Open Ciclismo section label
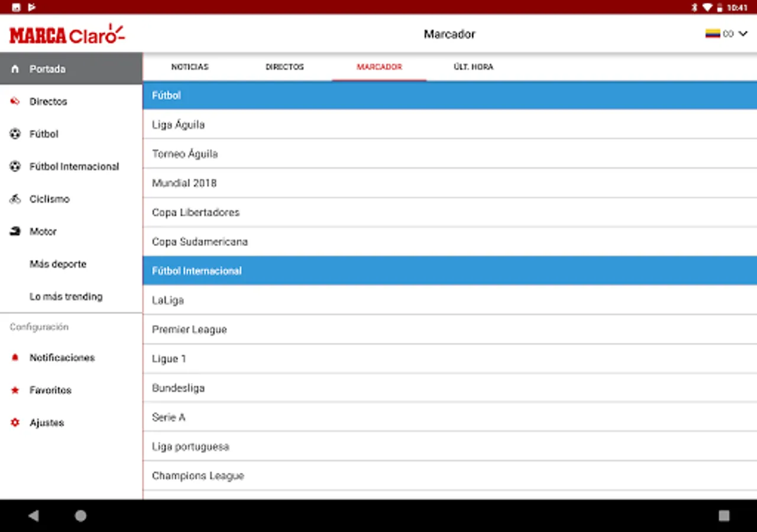The image size is (757, 532). [50, 199]
